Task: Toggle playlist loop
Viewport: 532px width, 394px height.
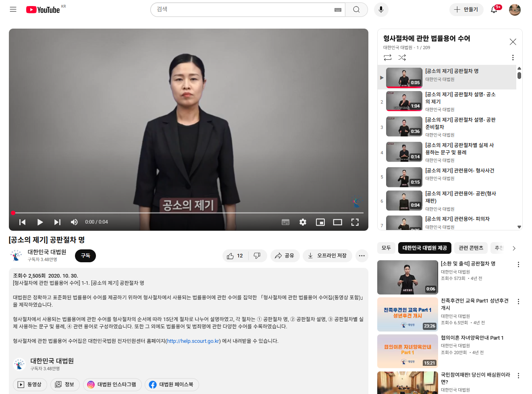Action: [388, 58]
